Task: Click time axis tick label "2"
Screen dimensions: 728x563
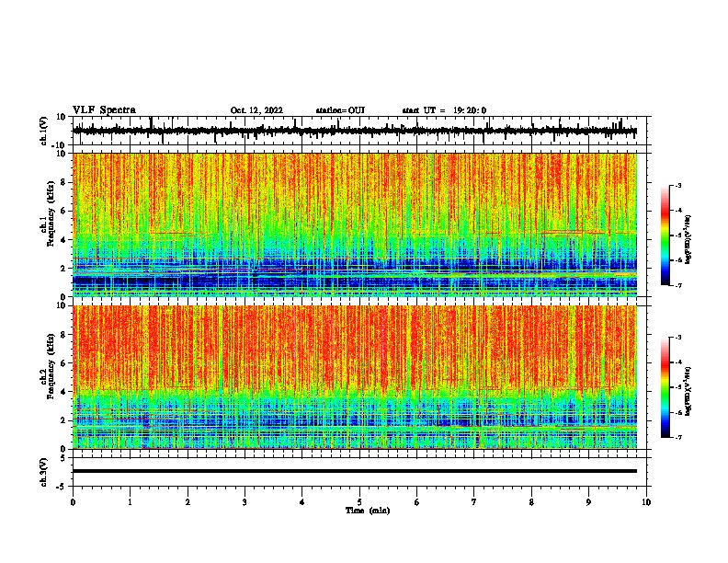Action: point(188,502)
